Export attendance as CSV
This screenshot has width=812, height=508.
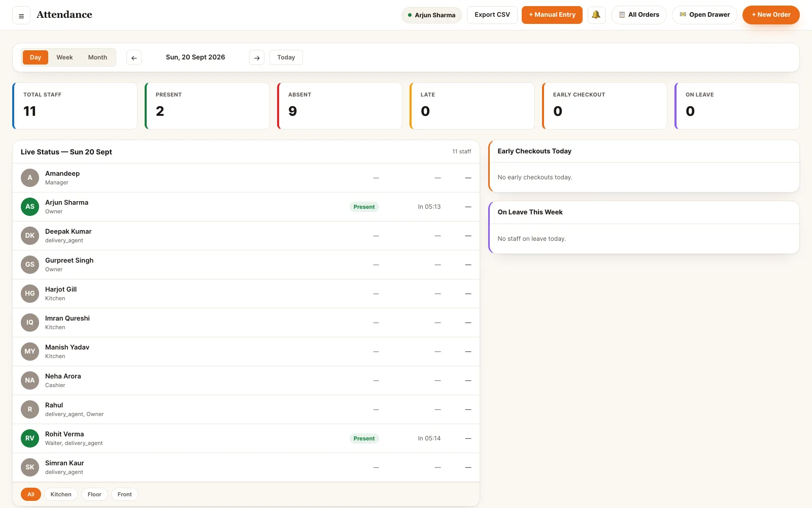tap(492, 15)
